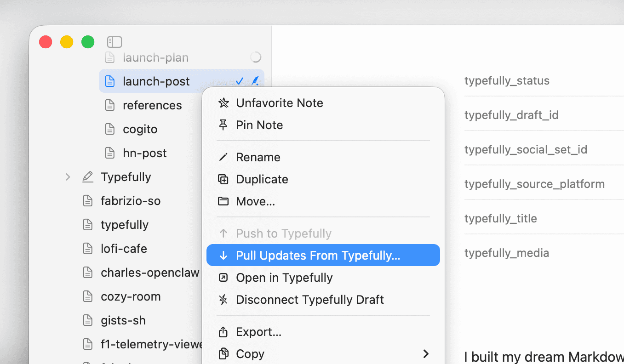Click the document icon beside hn-post
The width and height of the screenshot is (624, 364).
point(109,153)
